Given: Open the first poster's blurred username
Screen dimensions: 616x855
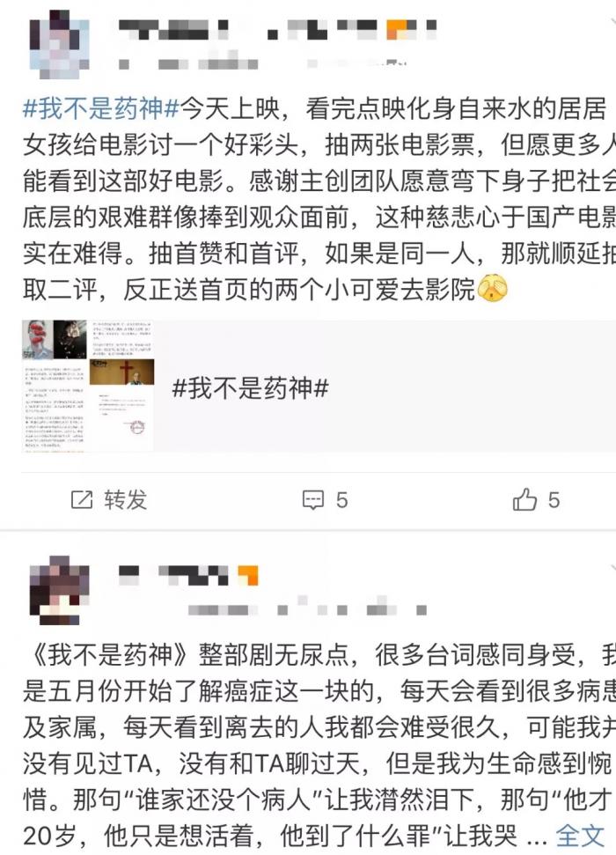Looking at the screenshot, I should tap(278, 30).
